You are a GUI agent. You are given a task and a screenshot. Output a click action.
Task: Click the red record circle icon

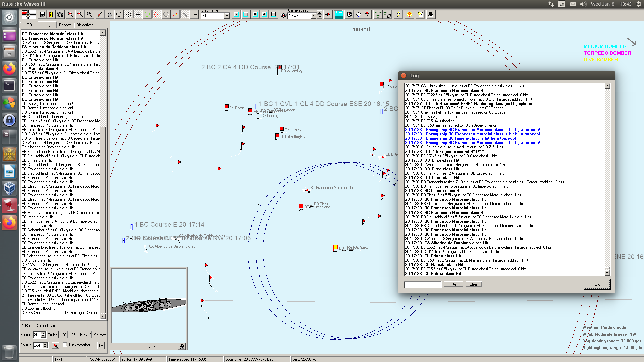[x=283, y=15]
